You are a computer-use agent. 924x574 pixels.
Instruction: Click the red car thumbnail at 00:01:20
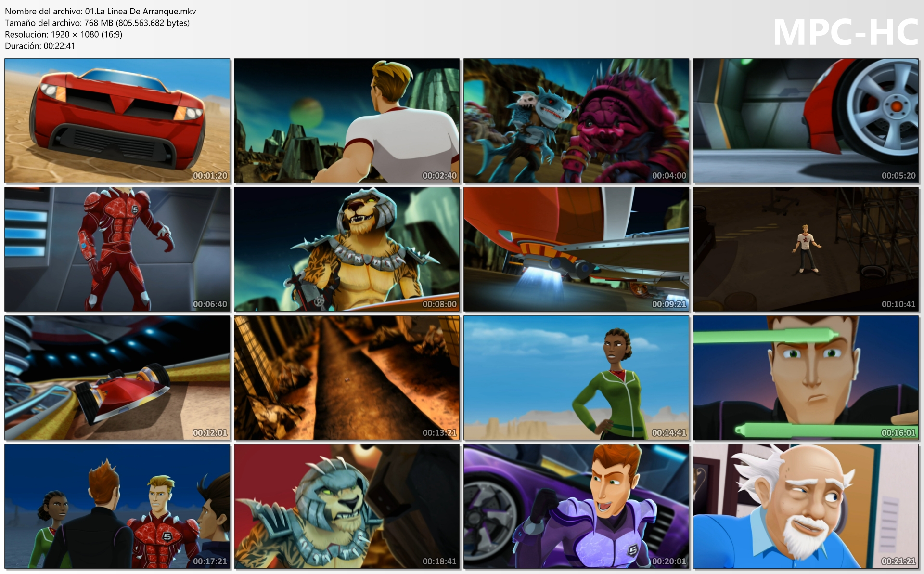tap(117, 121)
